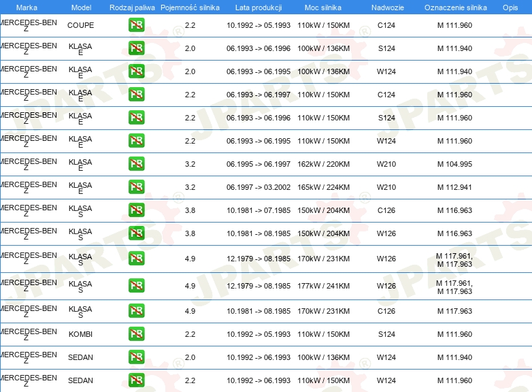Click the production dates 06.1995 -> 06.1997
Viewport: 532px width, 392px height.
[259, 164]
